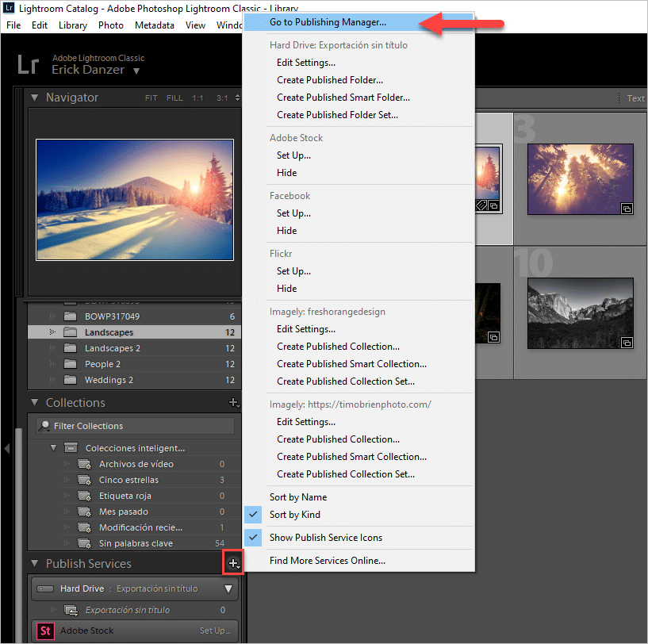
Task: Choose Go to Publishing Manager...
Action: click(359, 22)
